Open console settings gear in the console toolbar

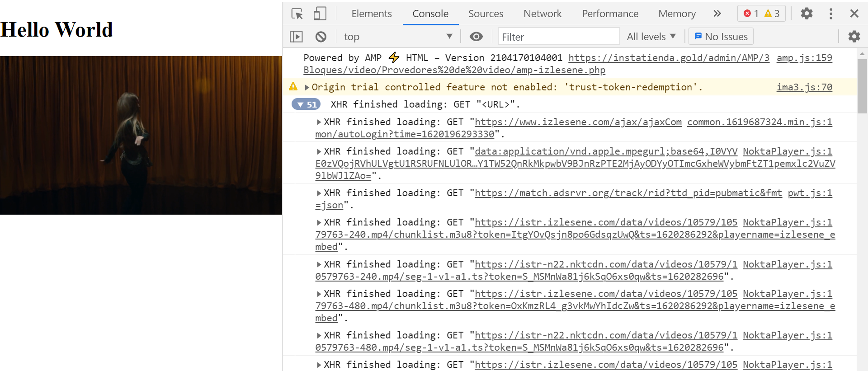point(854,37)
